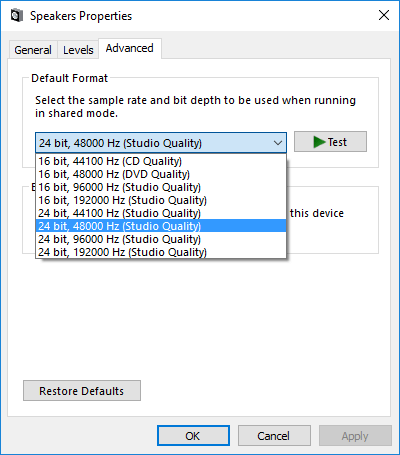Select highlighted 24 bit, 48000 Hz item
Viewport: 400px width, 455px height.
point(161,226)
